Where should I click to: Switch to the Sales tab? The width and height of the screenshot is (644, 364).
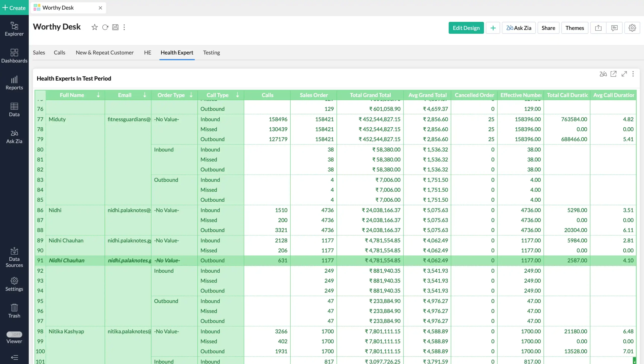coord(39,52)
